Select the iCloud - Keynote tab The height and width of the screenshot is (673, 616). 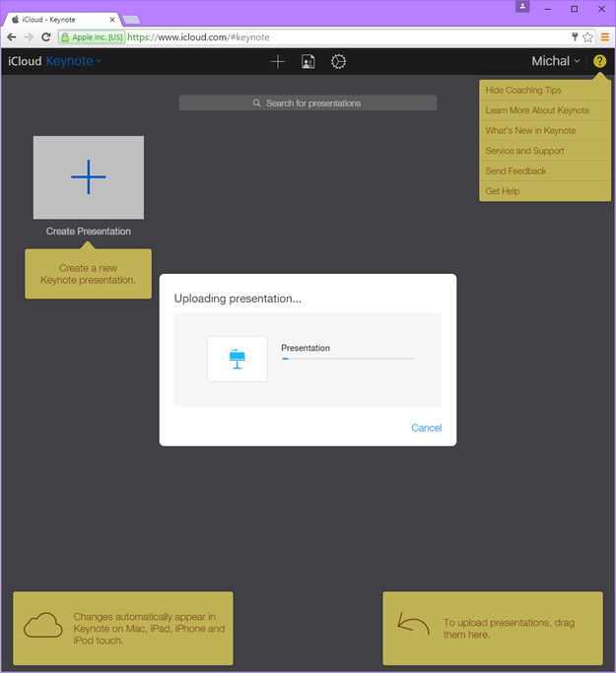(x=60, y=20)
